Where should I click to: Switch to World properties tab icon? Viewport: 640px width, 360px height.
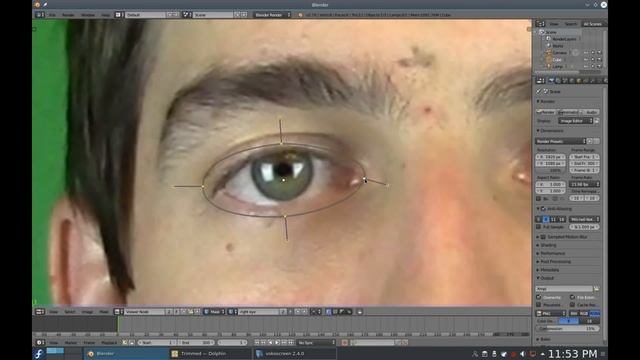572,80
